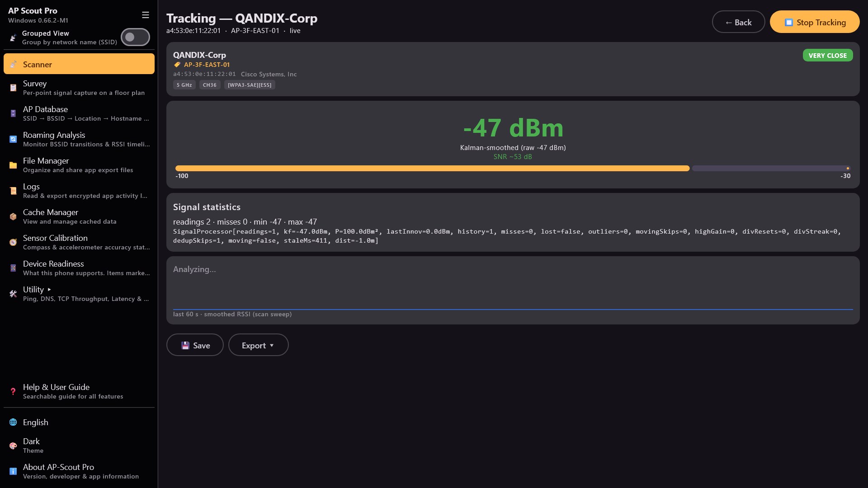Click the Help question mark icon

(13, 391)
